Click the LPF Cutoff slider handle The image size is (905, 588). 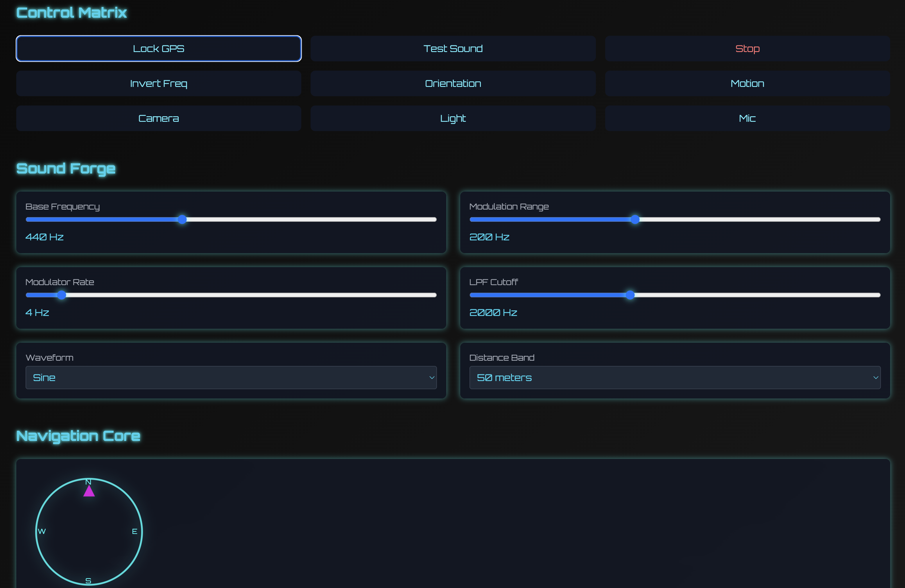[630, 295]
